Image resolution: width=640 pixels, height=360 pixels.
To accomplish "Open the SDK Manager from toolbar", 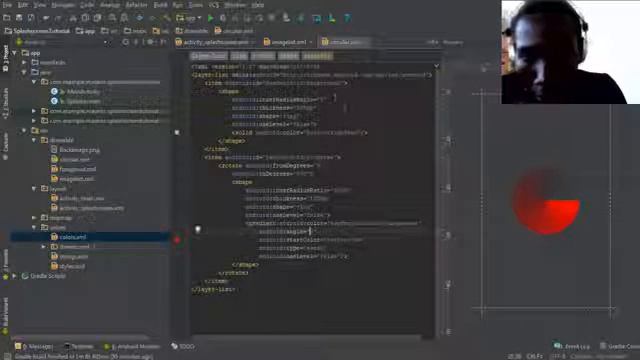I will pyautogui.click(x=331, y=18).
